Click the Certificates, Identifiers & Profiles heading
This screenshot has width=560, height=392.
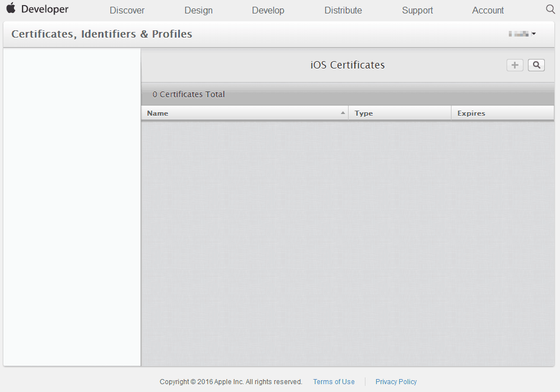[101, 34]
